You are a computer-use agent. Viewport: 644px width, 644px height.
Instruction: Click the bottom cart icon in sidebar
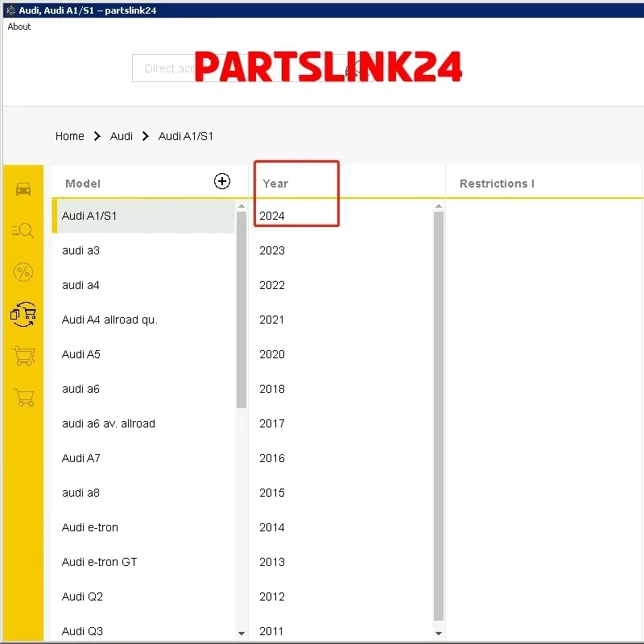click(x=23, y=398)
